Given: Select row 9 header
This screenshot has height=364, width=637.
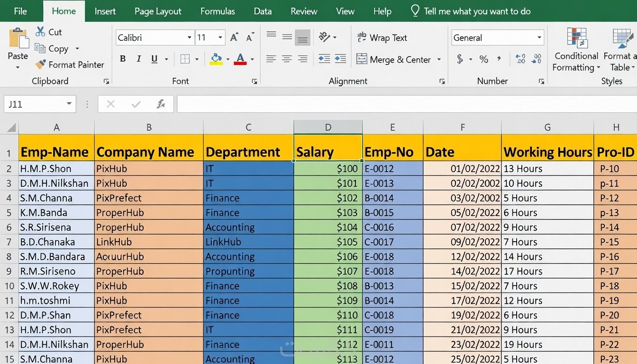Looking at the screenshot, I should [9, 271].
